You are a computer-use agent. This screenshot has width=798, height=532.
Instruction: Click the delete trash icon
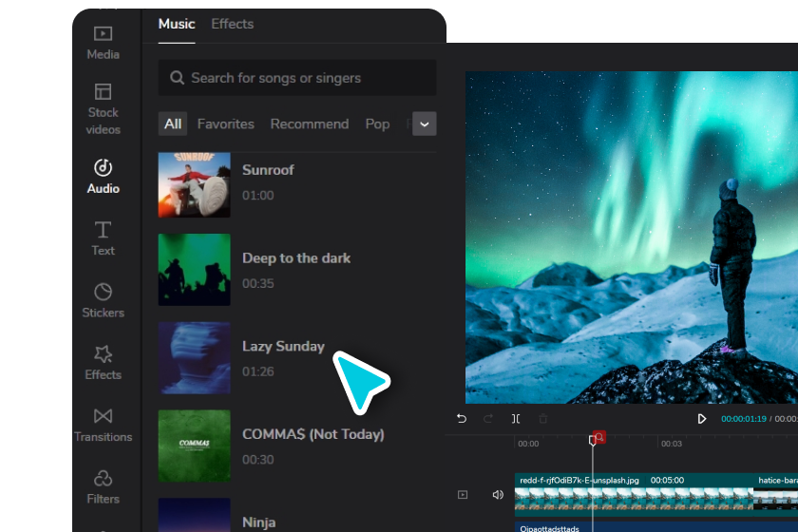[543, 418]
